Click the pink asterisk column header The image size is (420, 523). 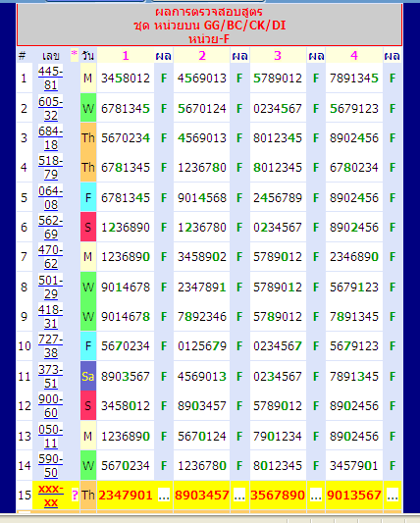pos(74,54)
